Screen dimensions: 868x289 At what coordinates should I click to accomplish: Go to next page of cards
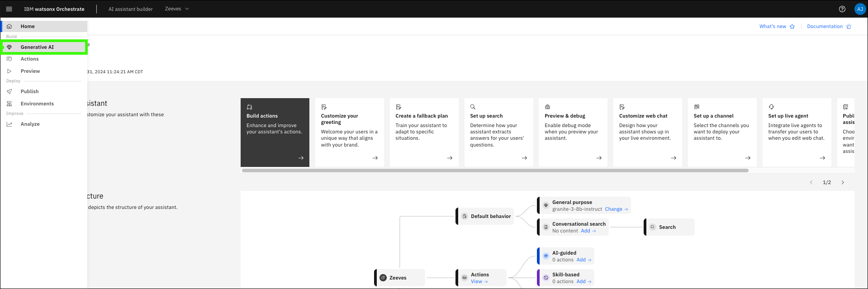842,182
